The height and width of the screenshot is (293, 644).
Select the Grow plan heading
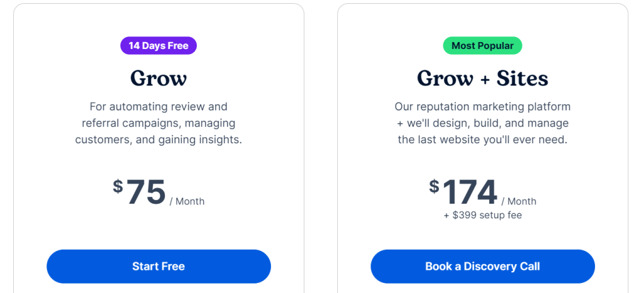pyautogui.click(x=158, y=79)
